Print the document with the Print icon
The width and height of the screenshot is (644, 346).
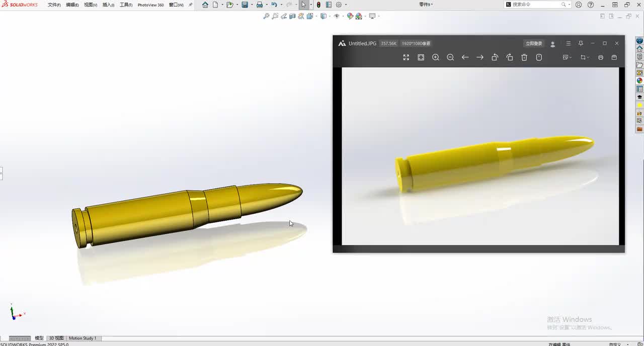(259, 5)
